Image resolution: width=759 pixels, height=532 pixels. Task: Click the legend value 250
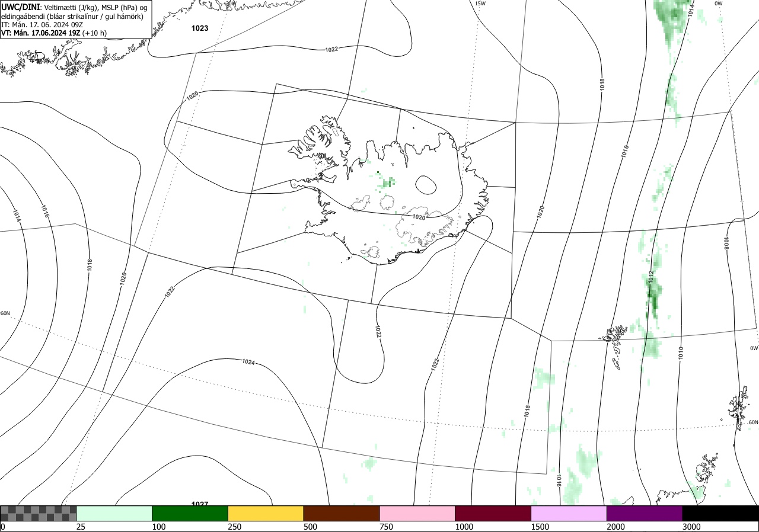coord(234,527)
